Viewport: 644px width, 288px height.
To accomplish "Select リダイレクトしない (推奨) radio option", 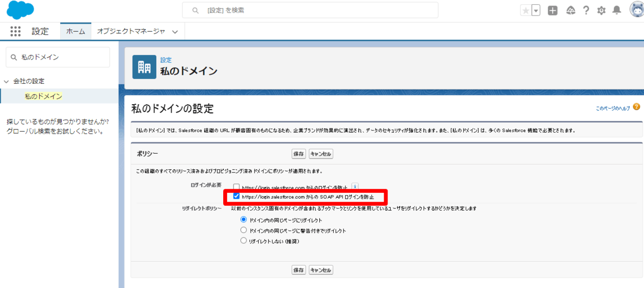I will [244, 241].
